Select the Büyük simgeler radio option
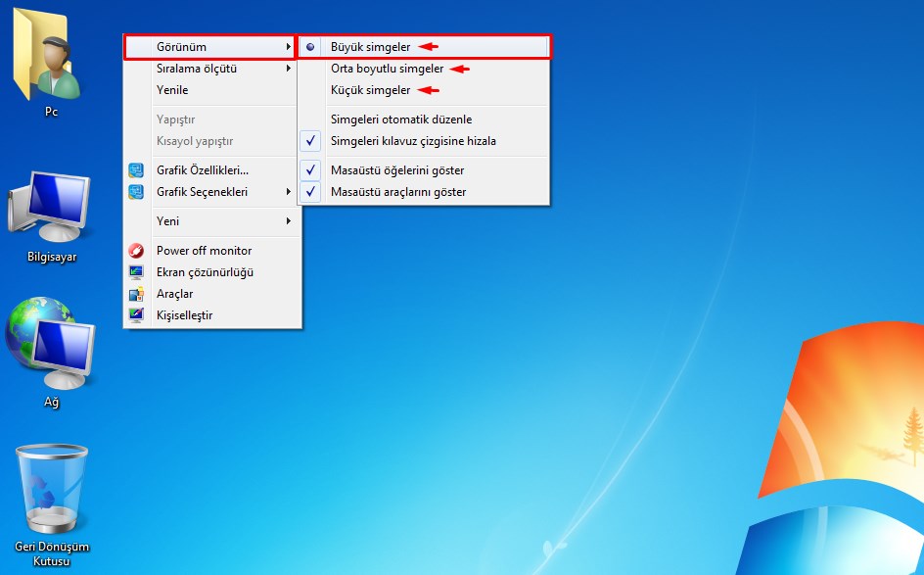Viewport: 924px width, 575px height. click(370, 47)
